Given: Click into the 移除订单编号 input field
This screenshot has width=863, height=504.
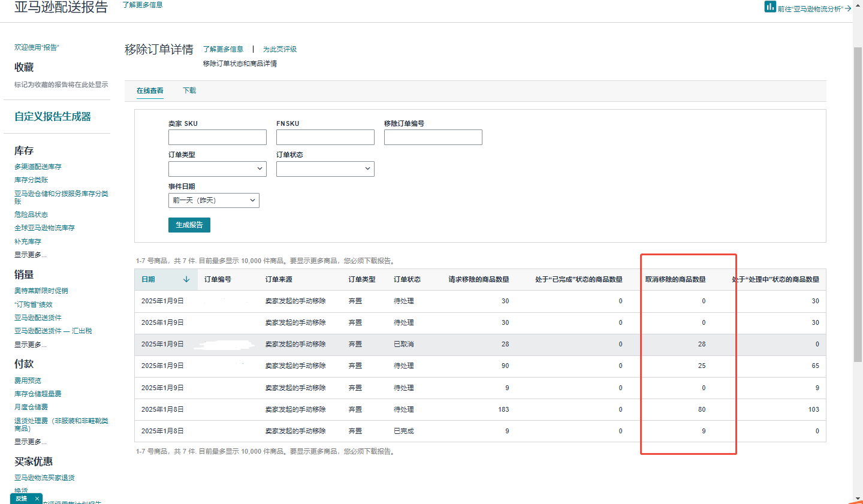Looking at the screenshot, I should (x=433, y=137).
